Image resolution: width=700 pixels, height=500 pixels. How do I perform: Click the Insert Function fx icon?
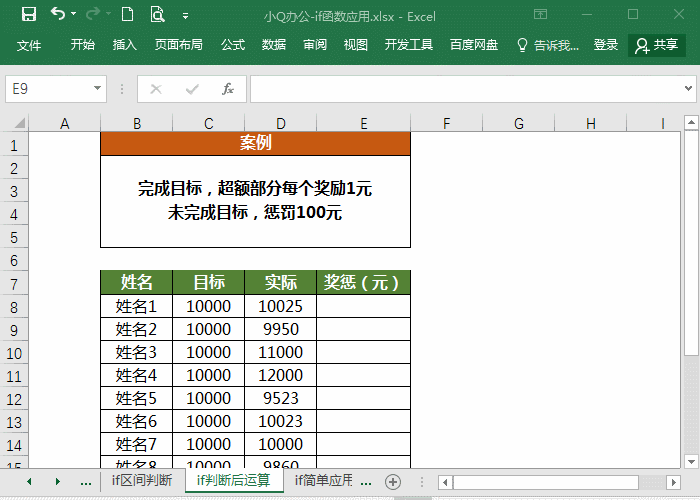(x=228, y=89)
